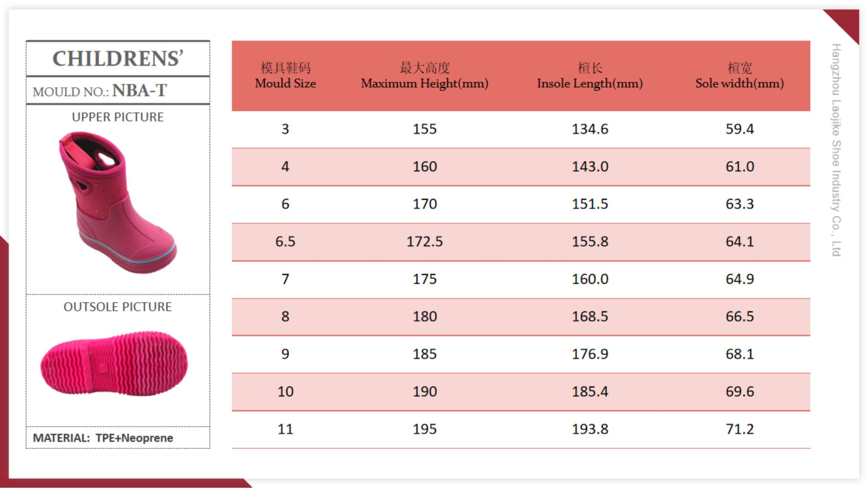This screenshot has width=868, height=488.
Task: Click the Sole width(mm) column header
Action: 739,76
